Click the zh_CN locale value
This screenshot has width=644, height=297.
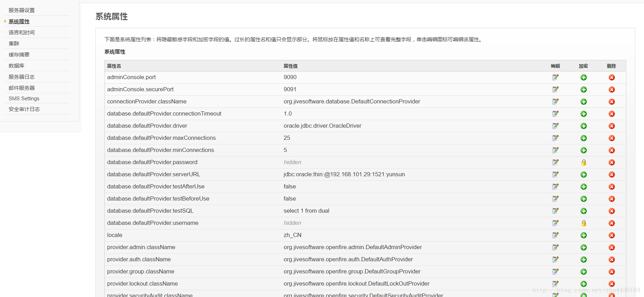pyautogui.click(x=292, y=235)
